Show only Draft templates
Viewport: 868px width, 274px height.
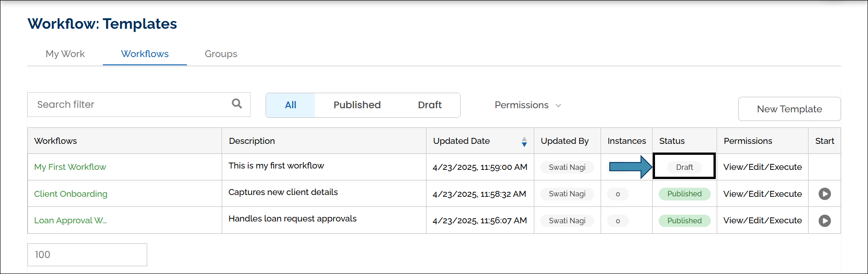pos(430,105)
